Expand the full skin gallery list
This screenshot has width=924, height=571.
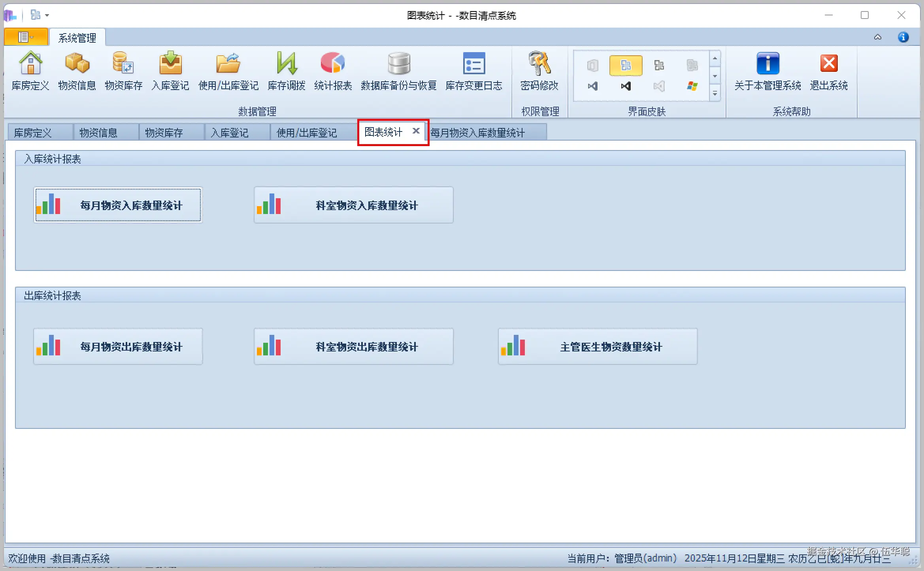click(715, 94)
